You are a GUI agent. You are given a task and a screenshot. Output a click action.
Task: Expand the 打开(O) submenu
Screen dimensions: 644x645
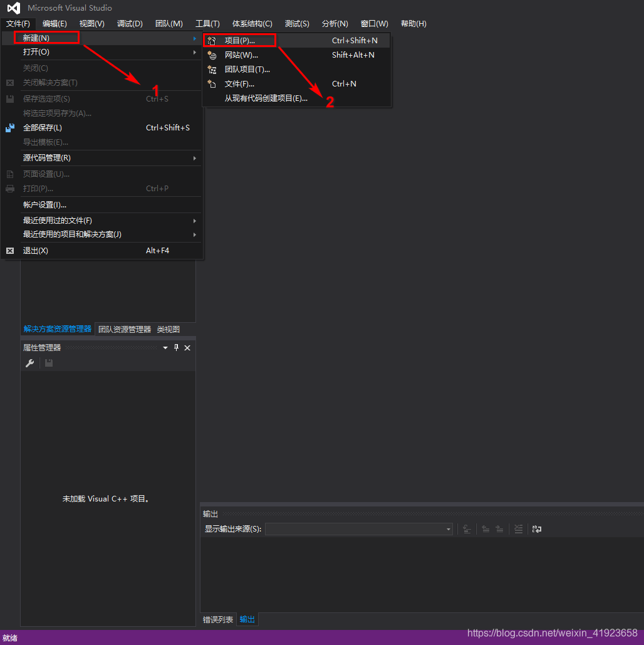tap(195, 52)
